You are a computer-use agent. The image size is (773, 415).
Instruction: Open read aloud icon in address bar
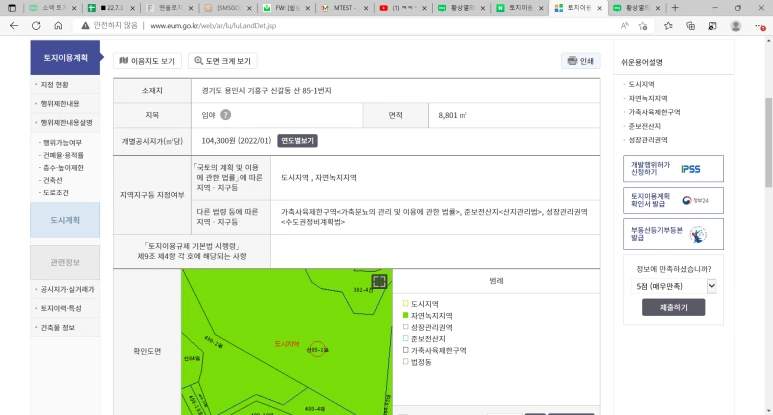tap(625, 26)
